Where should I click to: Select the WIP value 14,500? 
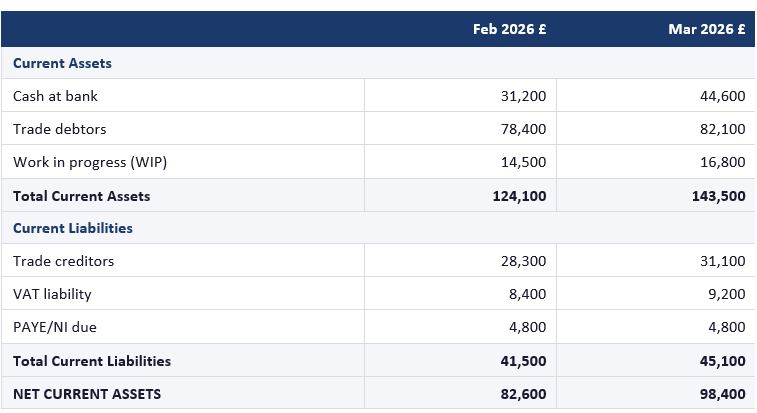coord(523,162)
